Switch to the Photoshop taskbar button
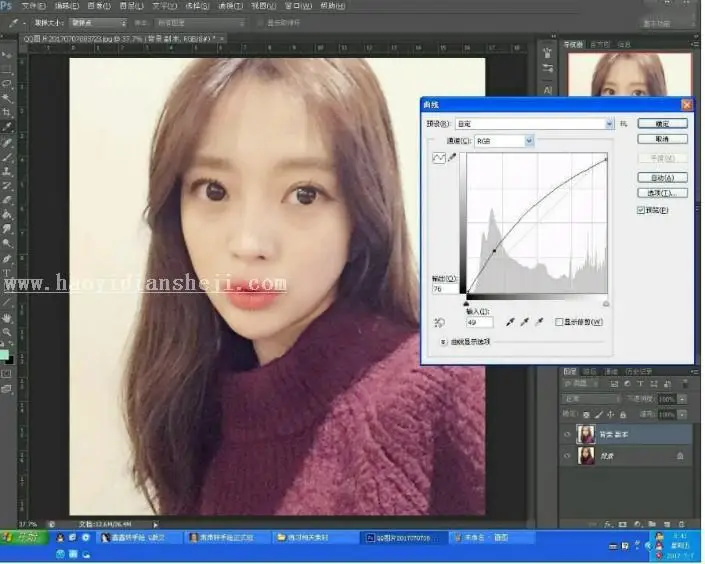This screenshot has width=705, height=564. point(404,537)
